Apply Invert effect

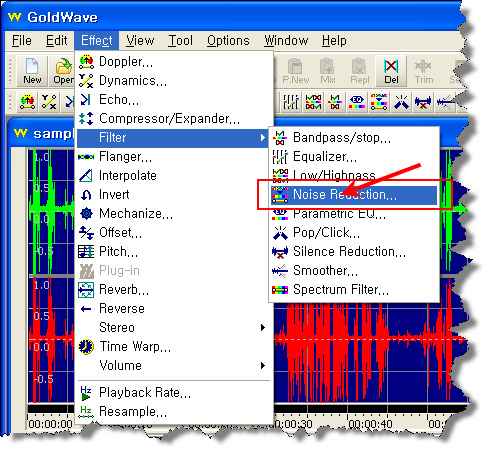tap(175, 194)
